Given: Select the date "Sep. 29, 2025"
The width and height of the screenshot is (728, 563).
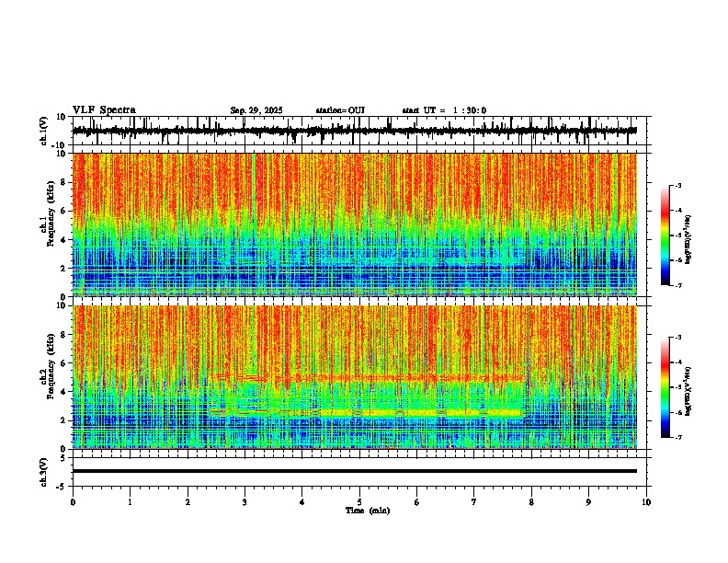Looking at the screenshot, I should point(256,110).
